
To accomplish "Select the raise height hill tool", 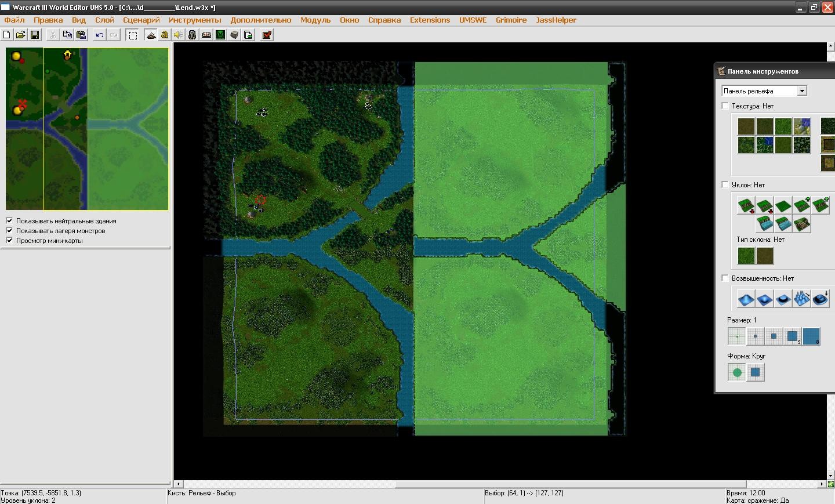I will coord(746,299).
